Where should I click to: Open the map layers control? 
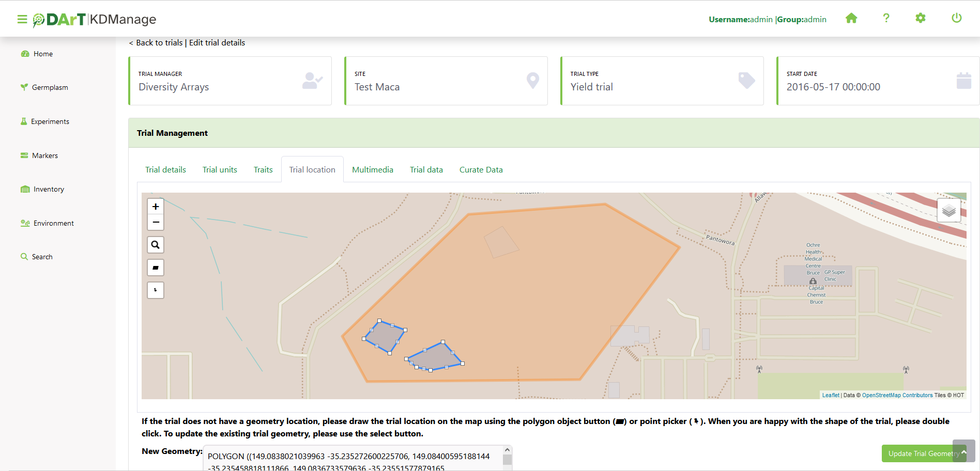tap(948, 210)
